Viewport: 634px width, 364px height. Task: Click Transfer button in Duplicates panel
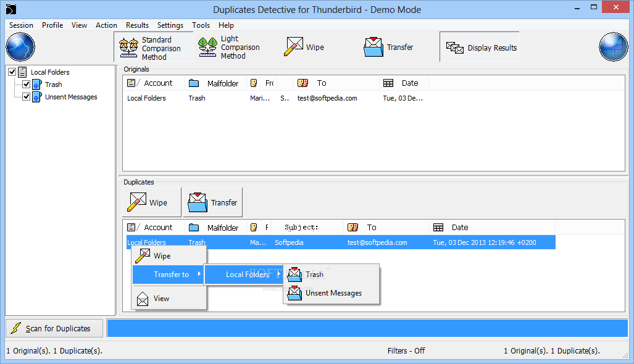click(213, 202)
